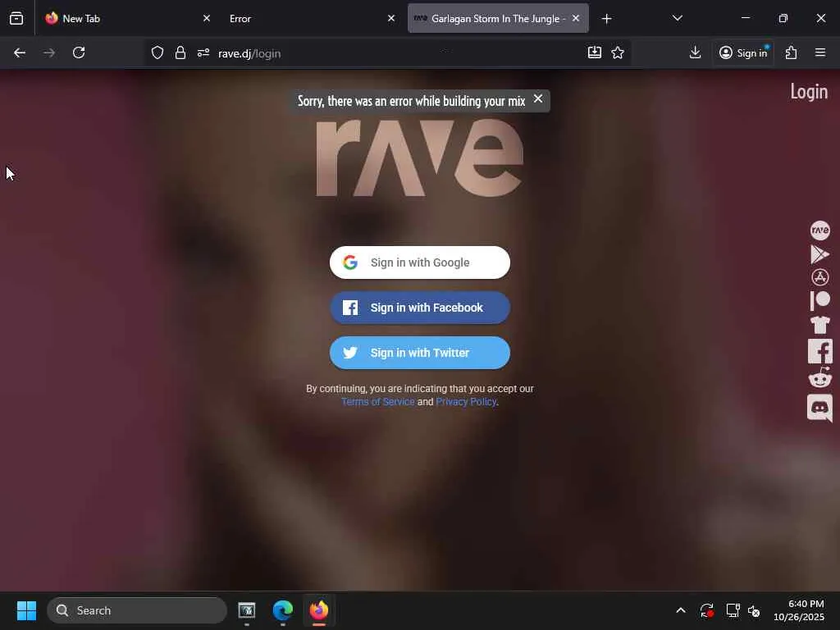Open the Firefox downloads panel

(695, 52)
